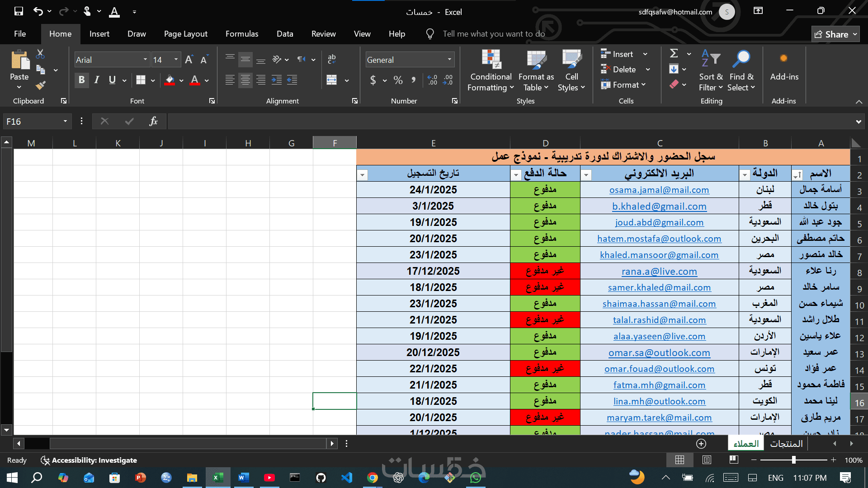Toggle Italic formatting
Image resolution: width=868 pixels, height=488 pixels.
click(x=97, y=80)
